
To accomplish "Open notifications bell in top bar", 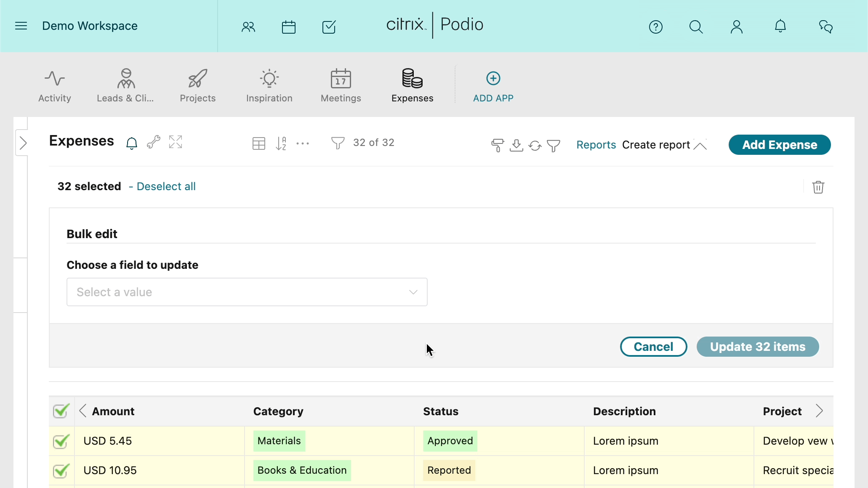I will pyautogui.click(x=780, y=26).
